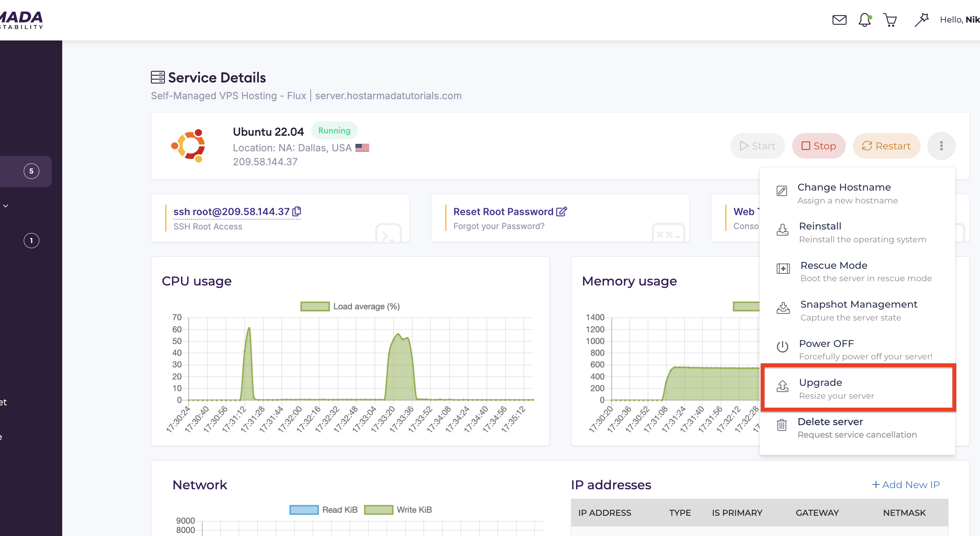Screen dimensions: 980x536
Task: Expand the sidebar chevron dropdown
Action: tap(6, 206)
